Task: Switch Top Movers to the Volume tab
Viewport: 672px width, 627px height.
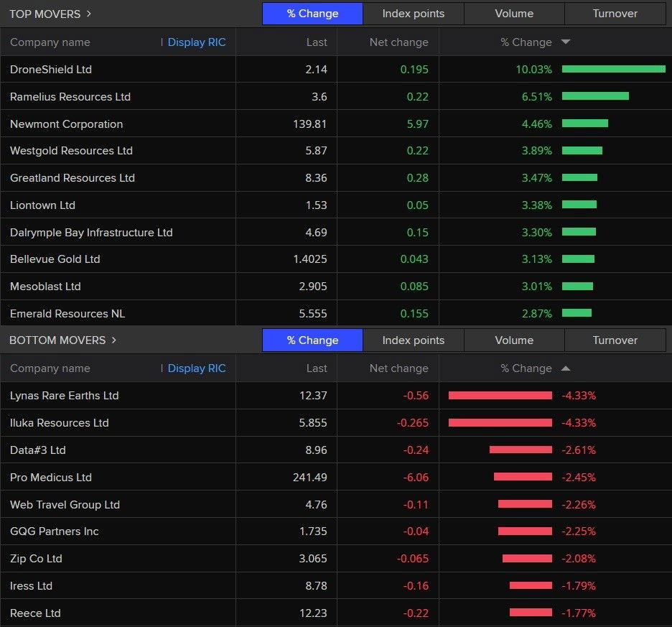Action: (x=514, y=14)
